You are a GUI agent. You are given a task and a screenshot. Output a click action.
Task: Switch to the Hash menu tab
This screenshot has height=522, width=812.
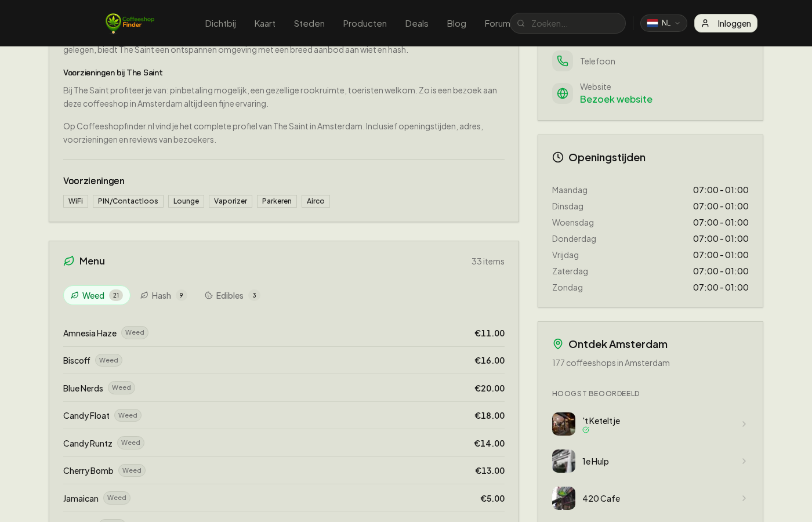(164, 295)
